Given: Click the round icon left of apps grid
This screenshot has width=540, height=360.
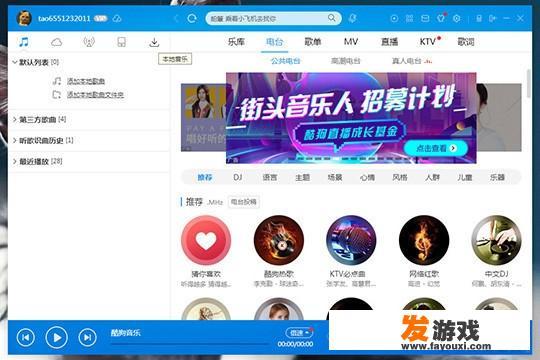Looking at the screenshot, I should click(x=394, y=18).
